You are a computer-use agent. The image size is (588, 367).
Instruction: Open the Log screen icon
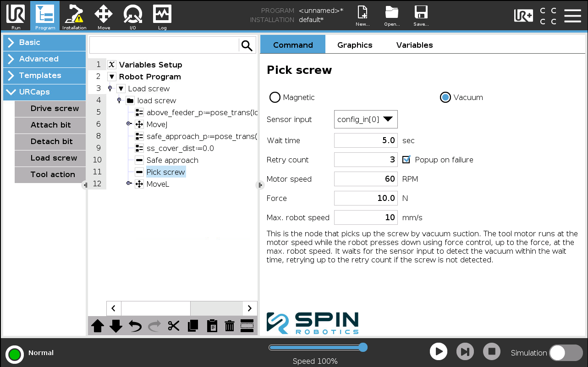click(x=162, y=16)
